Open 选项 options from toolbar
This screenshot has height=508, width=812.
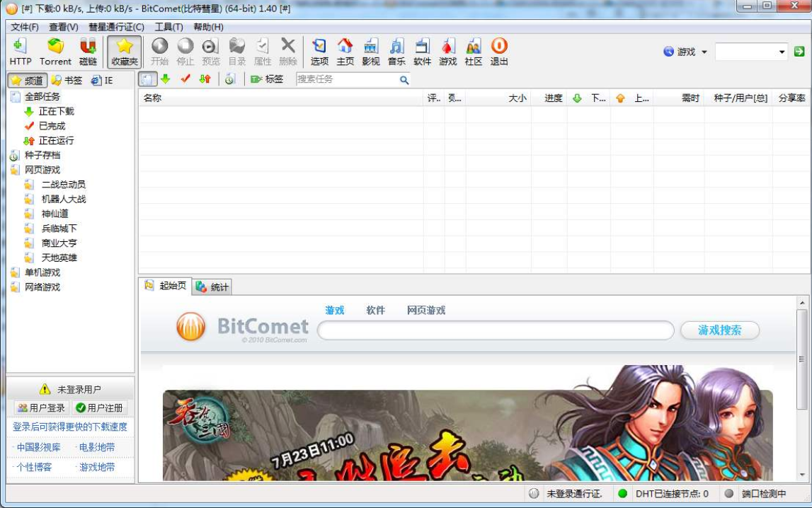click(x=319, y=52)
